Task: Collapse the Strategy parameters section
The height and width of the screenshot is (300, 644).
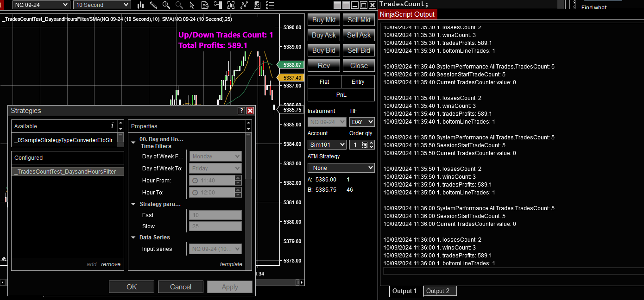Action: [133, 204]
